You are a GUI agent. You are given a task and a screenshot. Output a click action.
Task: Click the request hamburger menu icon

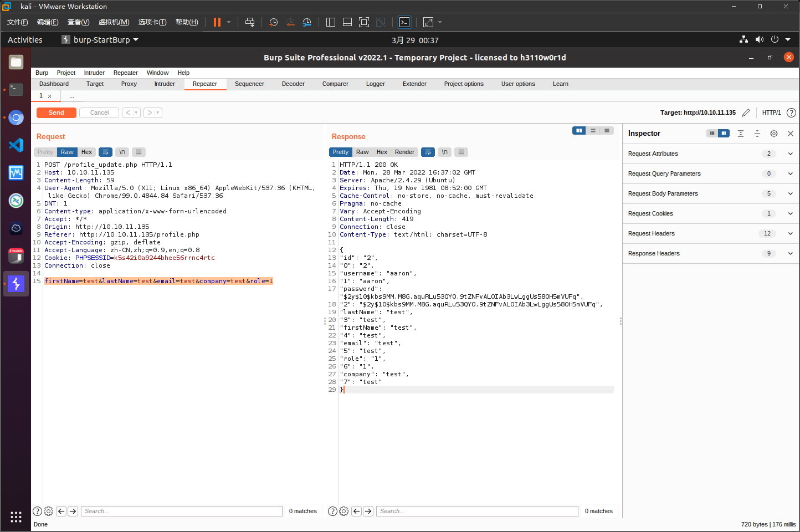click(x=139, y=152)
